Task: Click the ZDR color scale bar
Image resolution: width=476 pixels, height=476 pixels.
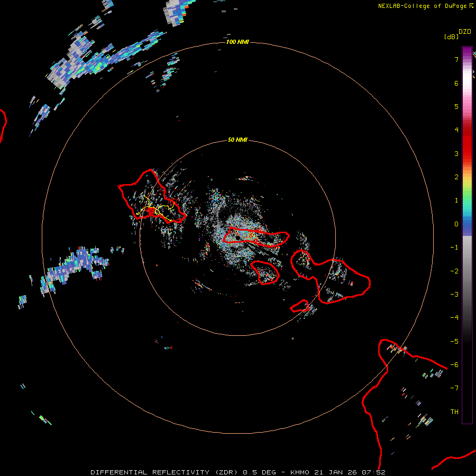Action: pyautogui.click(x=467, y=235)
